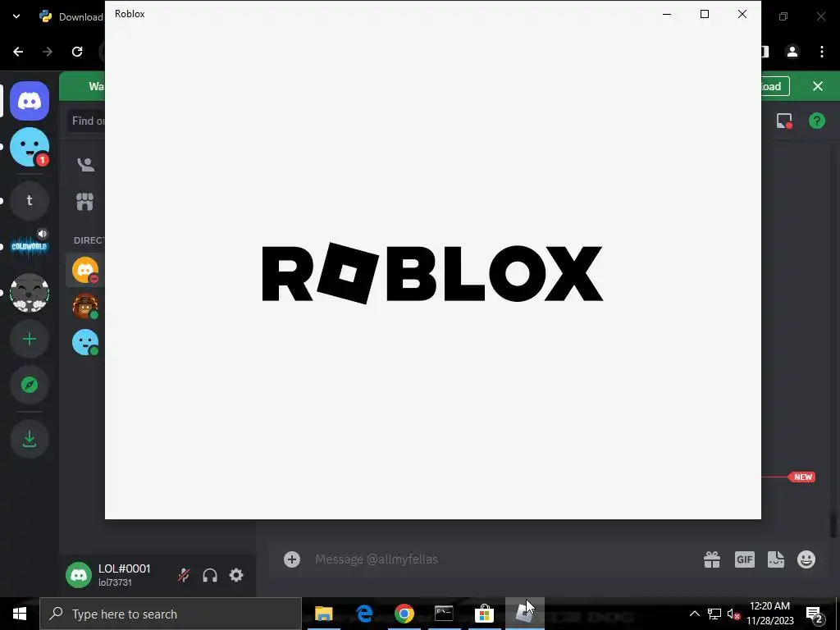Image resolution: width=840 pixels, height=630 pixels.
Task: Select brown bear avatar direct message
Action: (85, 306)
